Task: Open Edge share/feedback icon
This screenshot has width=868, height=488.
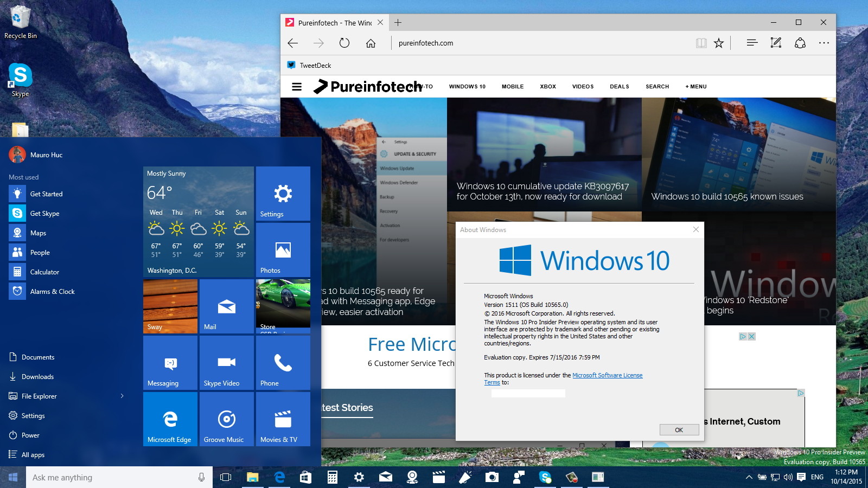Action: (x=800, y=43)
